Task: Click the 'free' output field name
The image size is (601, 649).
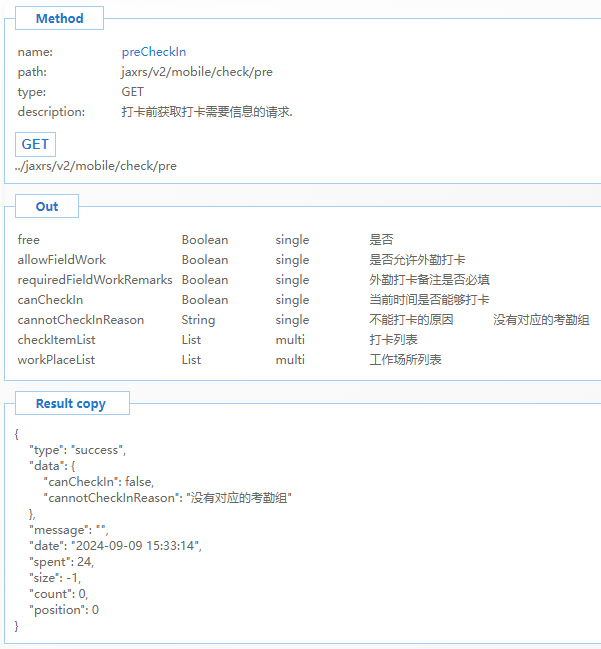Action: coord(29,240)
